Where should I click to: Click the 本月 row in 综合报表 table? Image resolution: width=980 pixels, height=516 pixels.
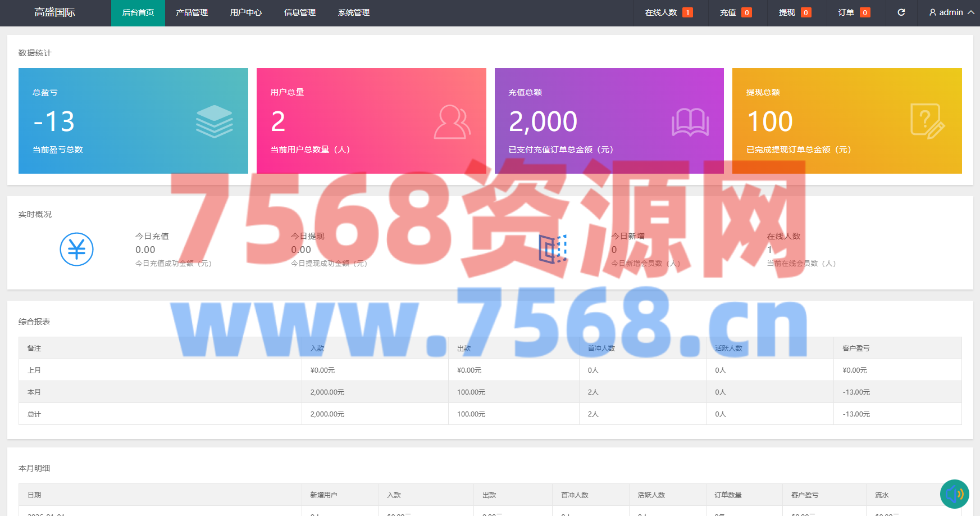click(34, 392)
